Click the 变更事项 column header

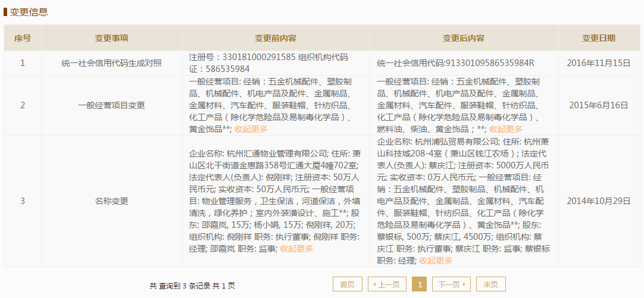pyautogui.click(x=112, y=38)
